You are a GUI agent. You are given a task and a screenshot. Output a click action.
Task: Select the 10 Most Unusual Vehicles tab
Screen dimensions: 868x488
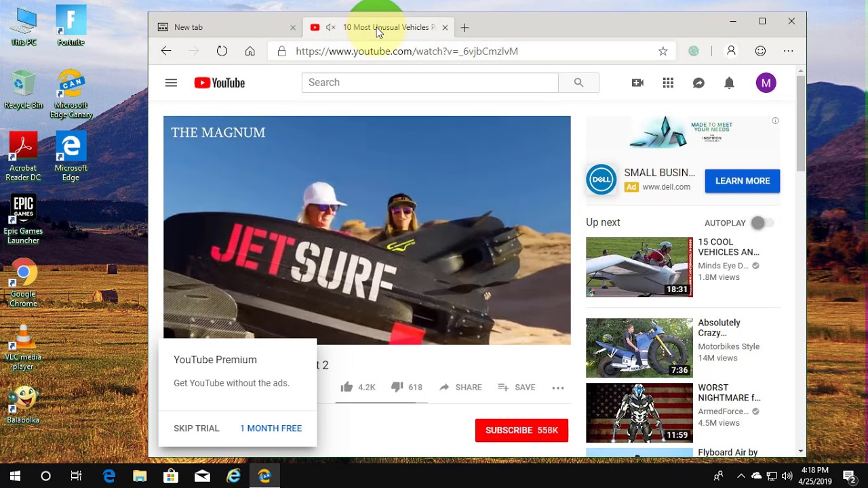(x=378, y=27)
